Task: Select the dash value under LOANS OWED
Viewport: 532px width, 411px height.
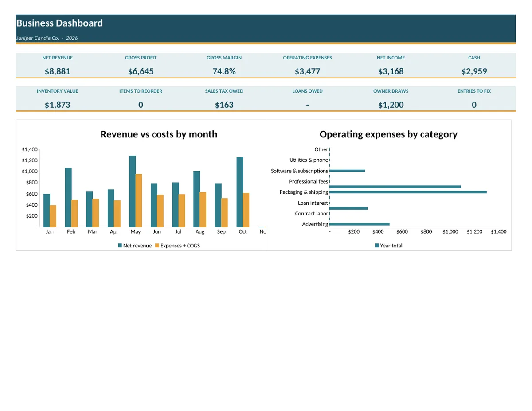Action: click(308, 105)
